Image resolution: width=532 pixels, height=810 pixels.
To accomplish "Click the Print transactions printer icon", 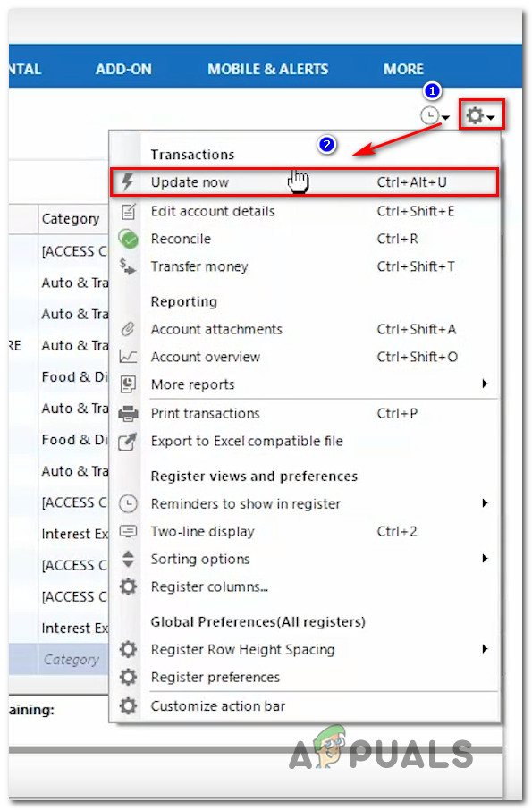I will 128,413.
